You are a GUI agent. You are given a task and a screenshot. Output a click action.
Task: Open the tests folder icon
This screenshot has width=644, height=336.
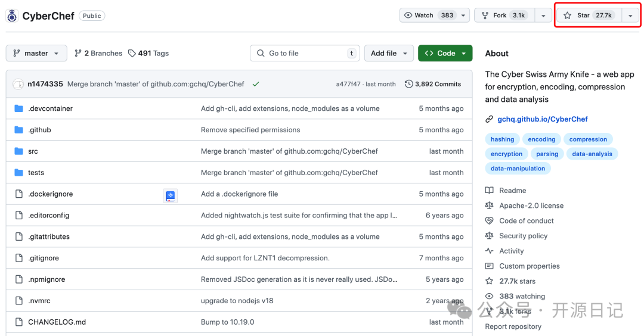coord(18,172)
